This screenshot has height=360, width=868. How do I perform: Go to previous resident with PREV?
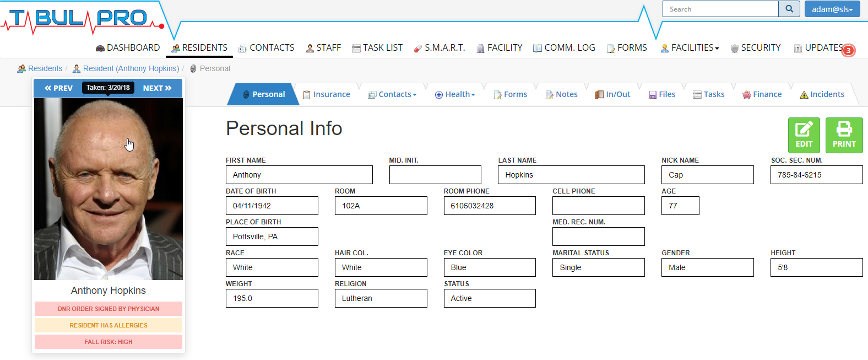(58, 88)
